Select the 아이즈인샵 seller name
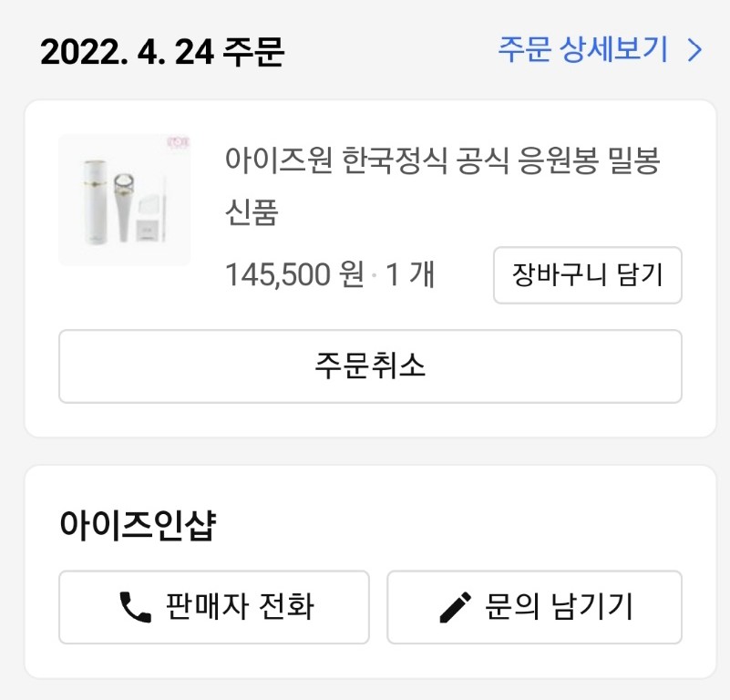Viewport: 730px width, 700px height. 137,526
